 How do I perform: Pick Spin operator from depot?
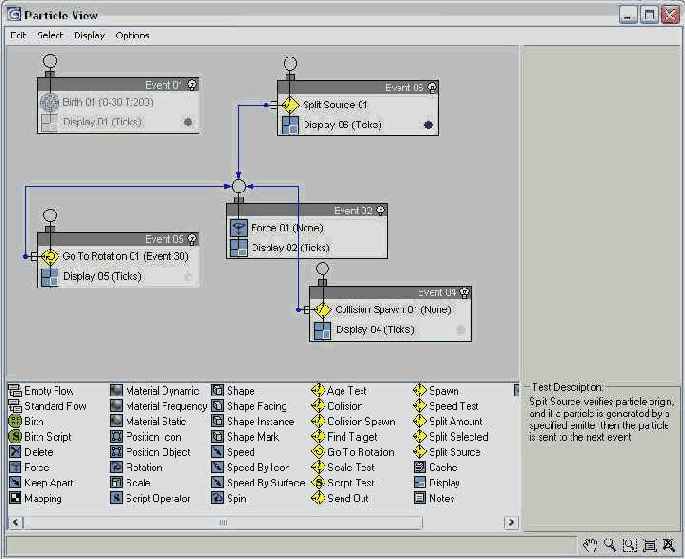(229, 498)
